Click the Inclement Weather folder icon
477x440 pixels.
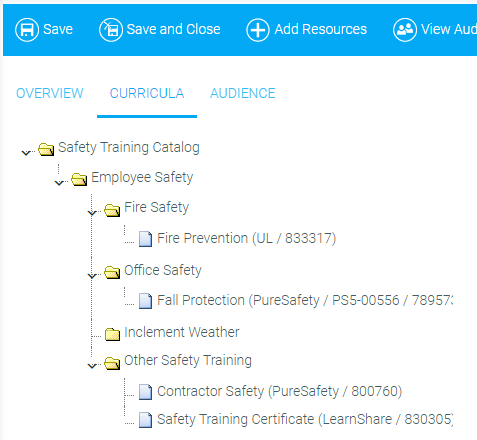click(x=112, y=334)
